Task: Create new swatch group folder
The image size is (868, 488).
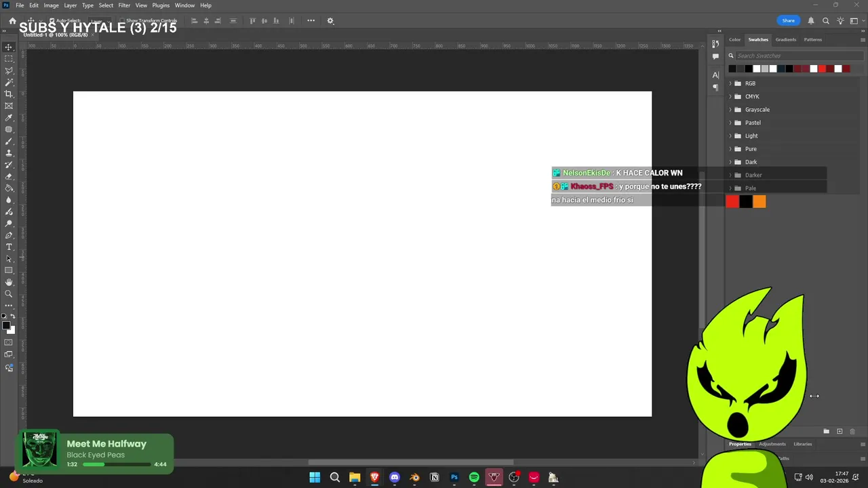Action: 826,431
